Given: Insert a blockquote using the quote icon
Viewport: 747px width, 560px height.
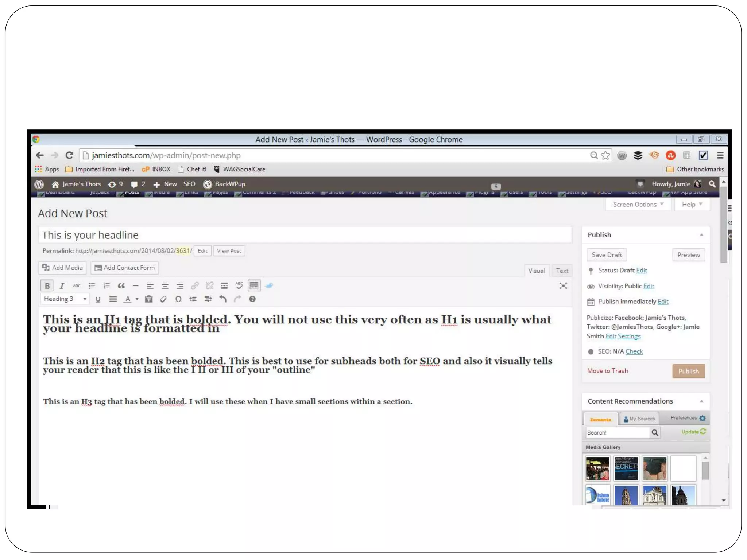Looking at the screenshot, I should pos(121,286).
